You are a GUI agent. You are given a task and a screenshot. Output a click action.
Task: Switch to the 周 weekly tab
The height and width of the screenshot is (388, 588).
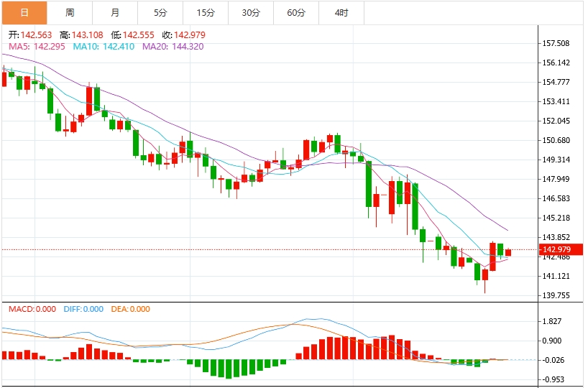pos(70,13)
